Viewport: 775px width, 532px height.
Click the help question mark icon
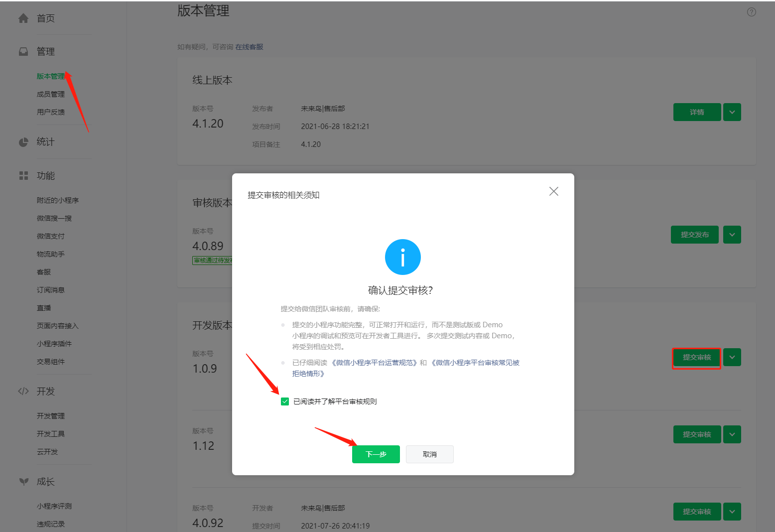pyautogui.click(x=751, y=12)
